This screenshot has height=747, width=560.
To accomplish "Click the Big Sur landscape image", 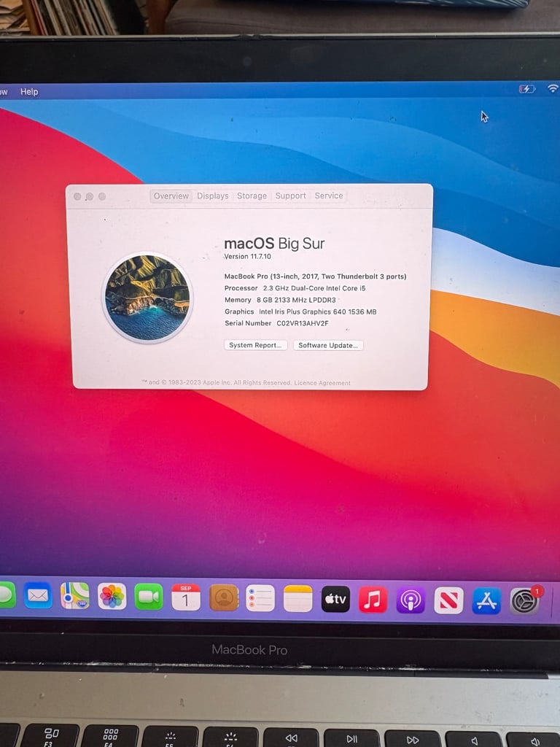I will point(147,298).
